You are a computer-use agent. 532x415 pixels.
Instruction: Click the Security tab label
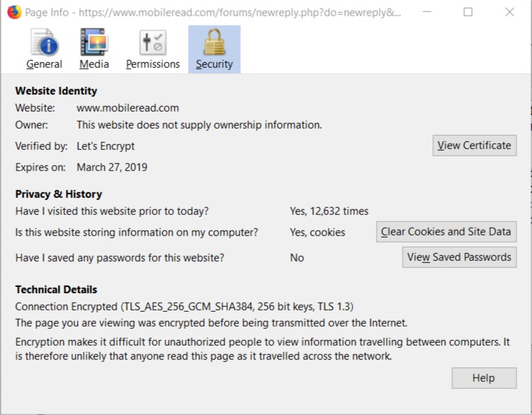[x=214, y=64]
